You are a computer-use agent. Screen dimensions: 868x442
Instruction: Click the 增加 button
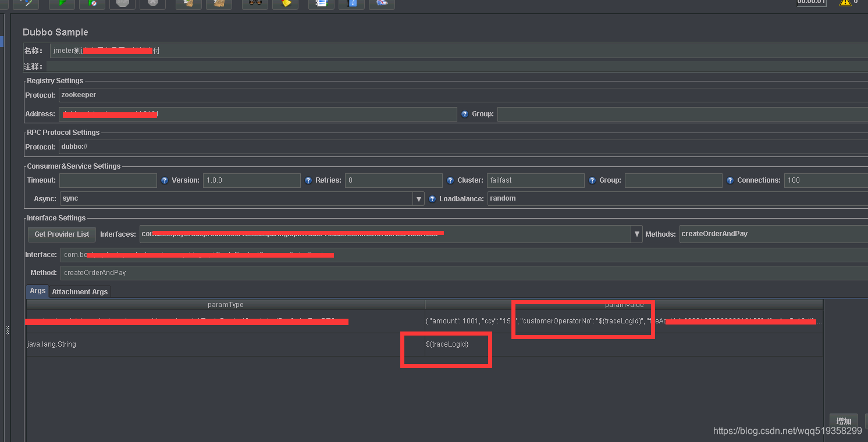pyautogui.click(x=844, y=421)
